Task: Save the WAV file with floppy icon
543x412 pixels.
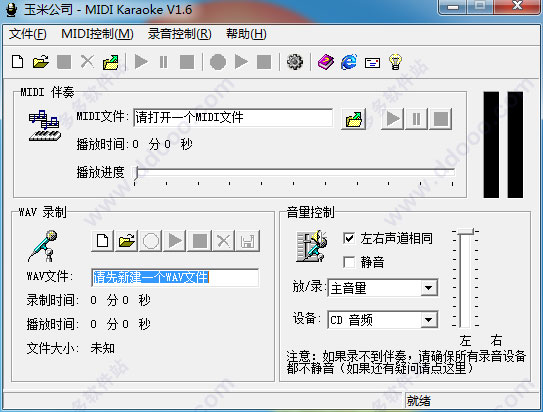Action: pos(248,241)
